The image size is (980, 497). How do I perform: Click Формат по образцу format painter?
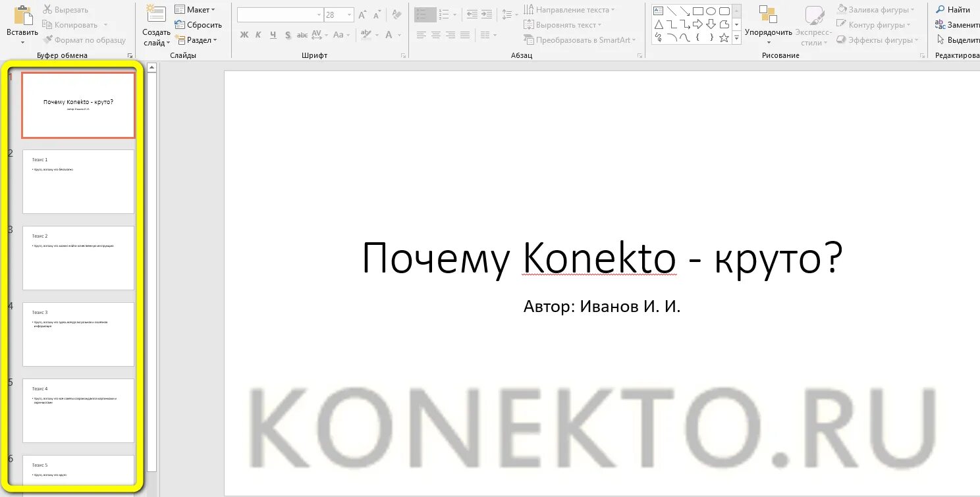[x=84, y=40]
